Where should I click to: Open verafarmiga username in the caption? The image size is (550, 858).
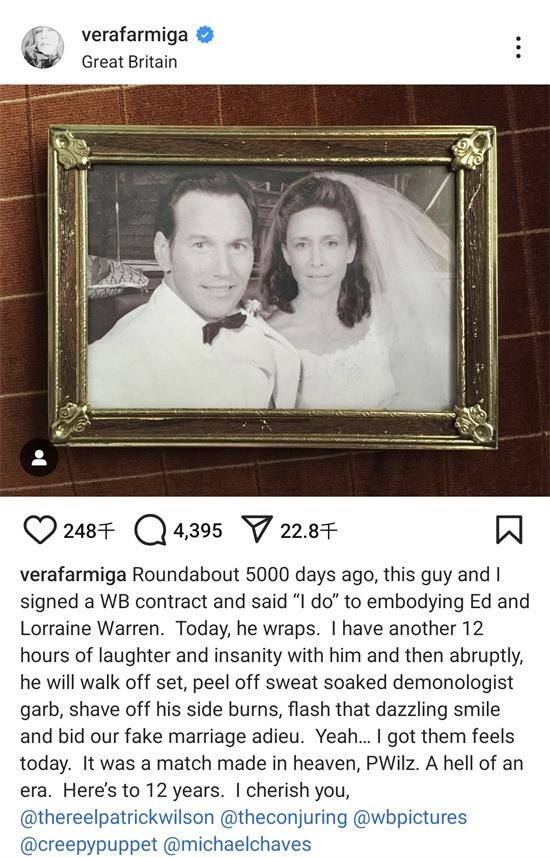73,575
